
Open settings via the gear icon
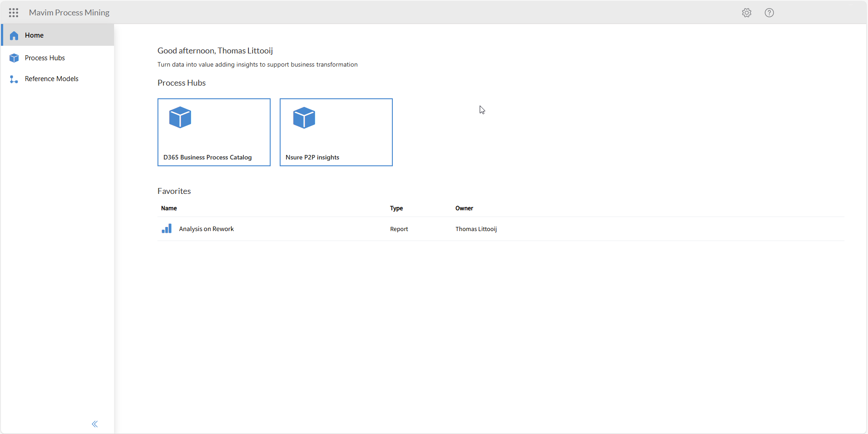coord(746,13)
